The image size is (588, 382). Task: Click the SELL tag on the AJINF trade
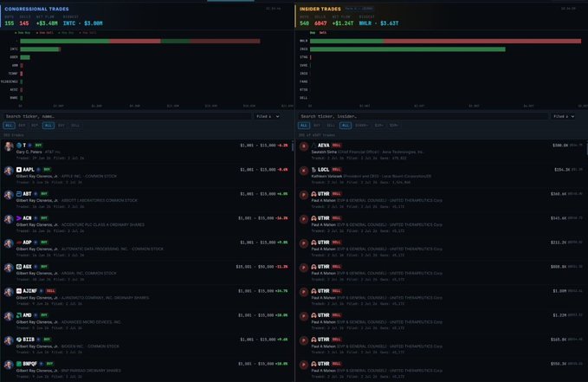coord(50,291)
